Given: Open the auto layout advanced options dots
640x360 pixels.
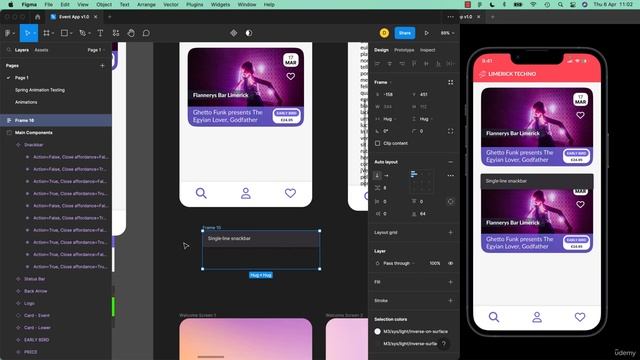Looking at the screenshot, I should (451, 176).
